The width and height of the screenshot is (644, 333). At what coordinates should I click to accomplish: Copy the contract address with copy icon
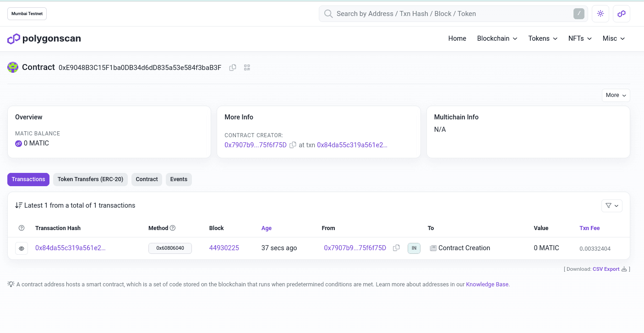[x=233, y=68]
